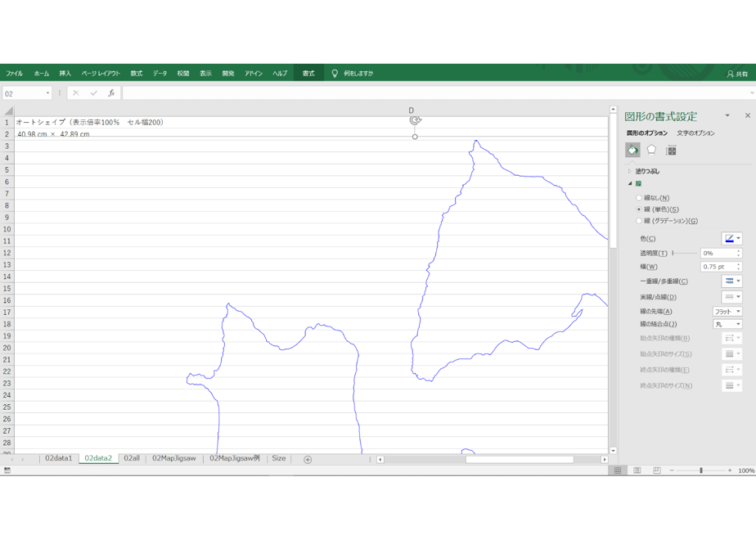Switch to Page Break Preview icon
Screen dimensions: 756x540
(x=656, y=470)
